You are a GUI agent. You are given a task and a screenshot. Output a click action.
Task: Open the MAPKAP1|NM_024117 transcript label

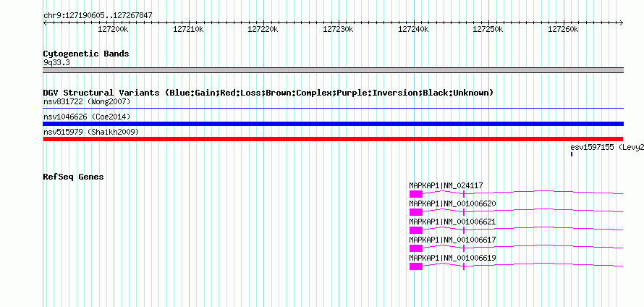point(446,186)
